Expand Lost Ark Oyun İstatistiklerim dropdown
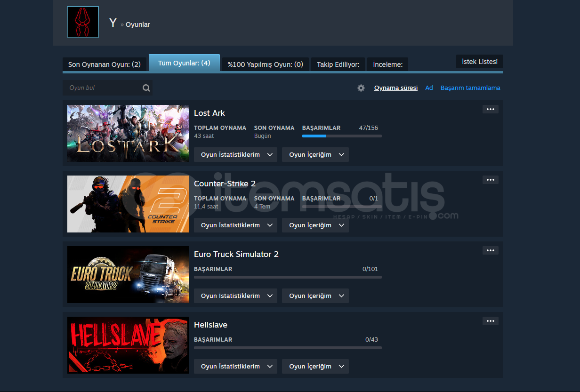 tap(236, 155)
